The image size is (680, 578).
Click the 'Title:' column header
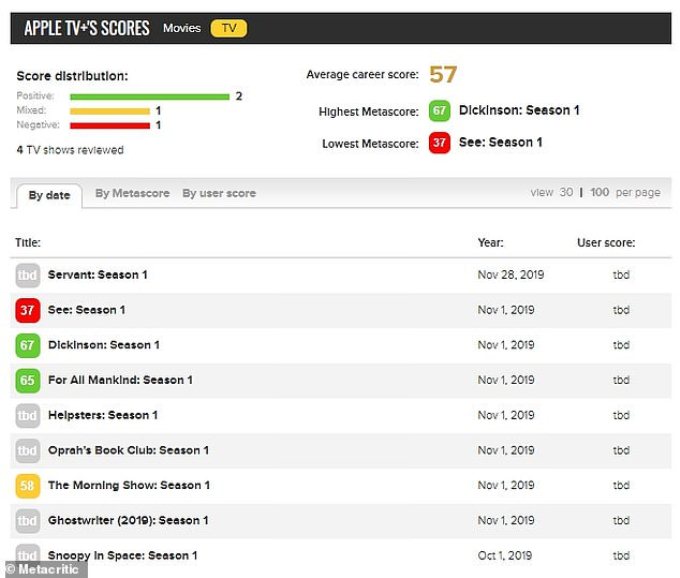(x=28, y=243)
